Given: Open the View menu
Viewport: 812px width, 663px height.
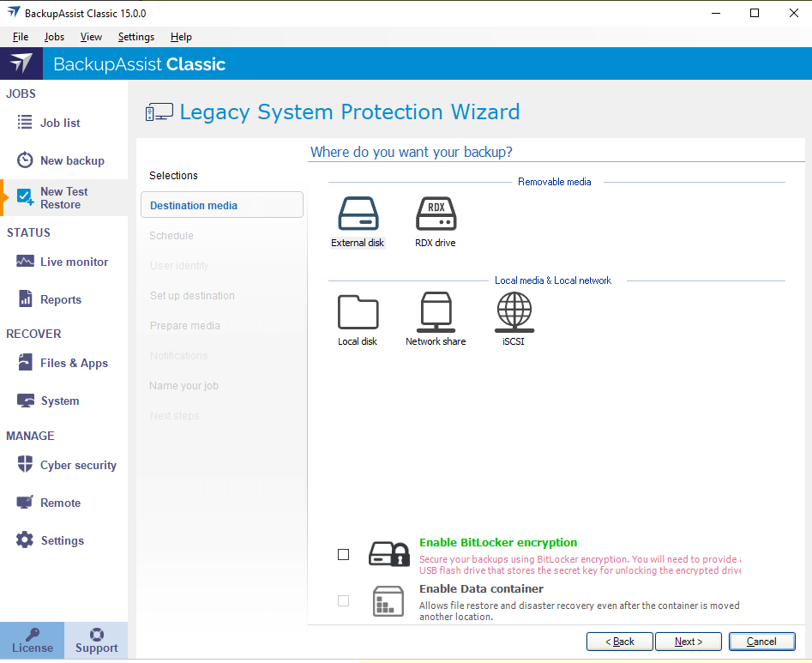Looking at the screenshot, I should pos(91,37).
